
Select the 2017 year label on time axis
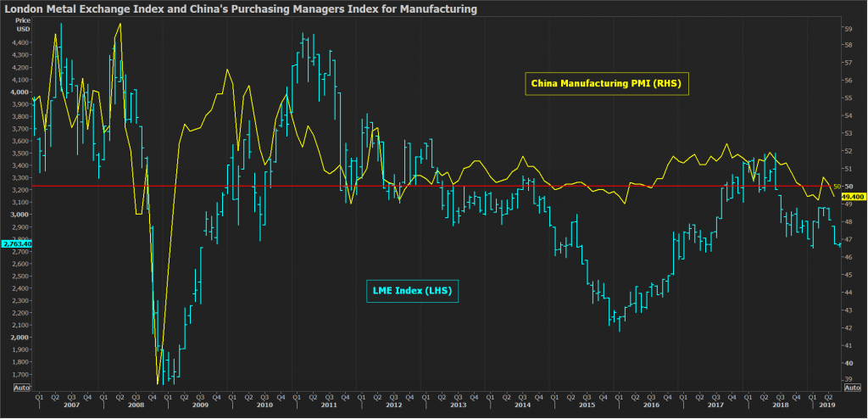[x=715, y=405]
